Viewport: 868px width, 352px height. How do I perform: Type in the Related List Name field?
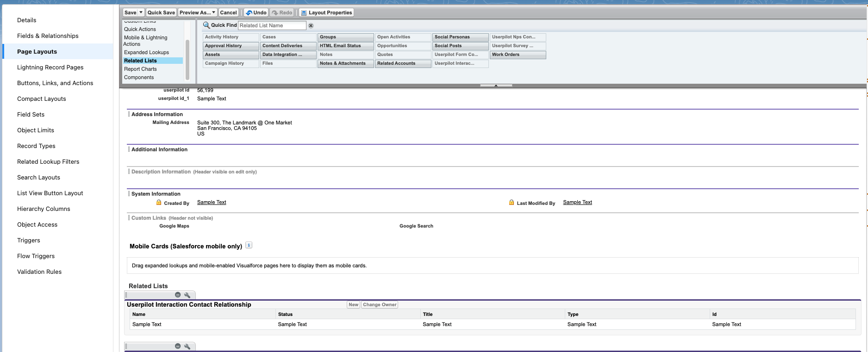(x=272, y=25)
